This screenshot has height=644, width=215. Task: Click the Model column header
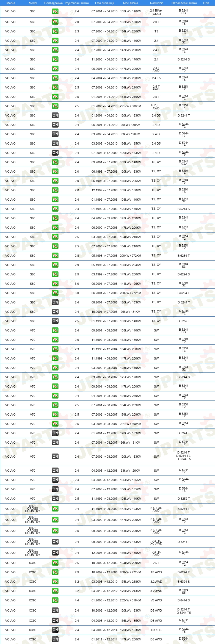point(33,3)
